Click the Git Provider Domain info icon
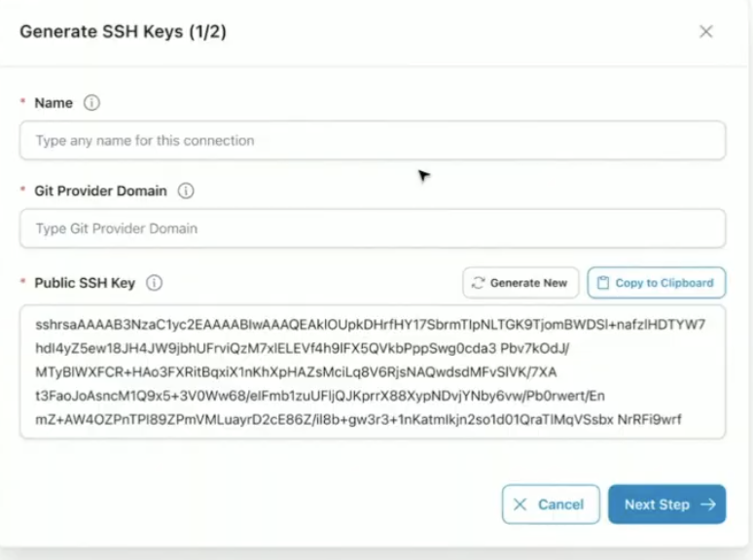 pos(186,192)
